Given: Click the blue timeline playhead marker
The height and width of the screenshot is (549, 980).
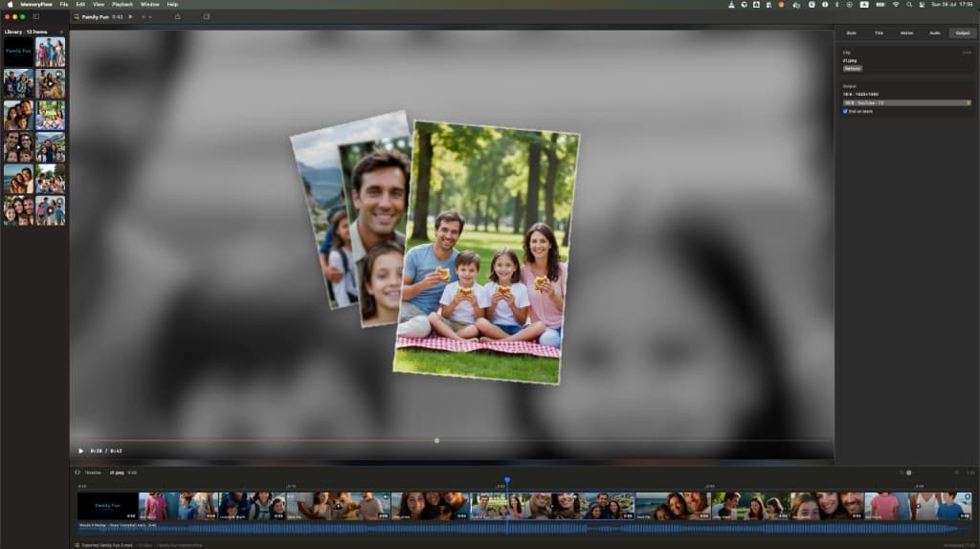Looking at the screenshot, I should pyautogui.click(x=507, y=480).
